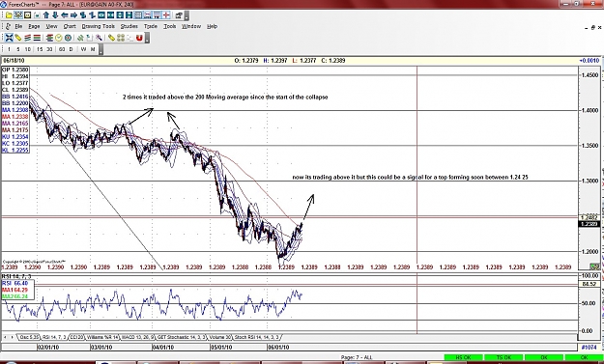The image size is (604, 364).
Task: Select the Williams %R 14 study tab
Action: pyautogui.click(x=102, y=337)
